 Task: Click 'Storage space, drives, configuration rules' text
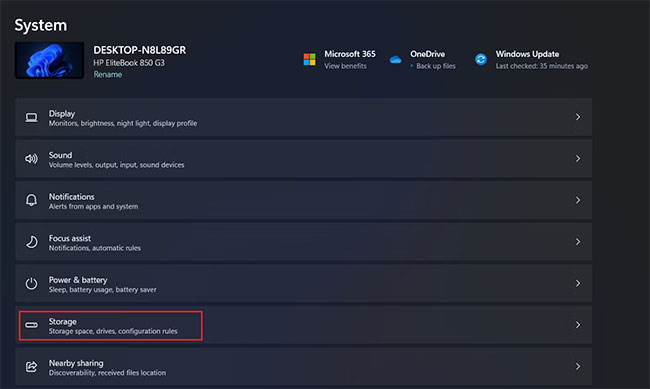(x=113, y=331)
